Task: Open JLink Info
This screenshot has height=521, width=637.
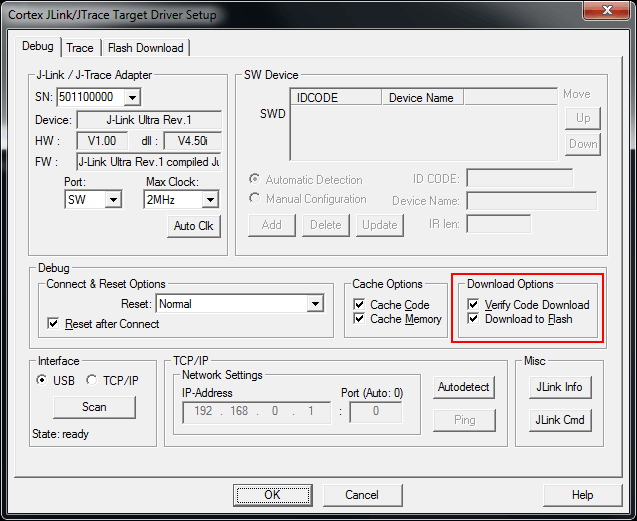Action: (559, 387)
